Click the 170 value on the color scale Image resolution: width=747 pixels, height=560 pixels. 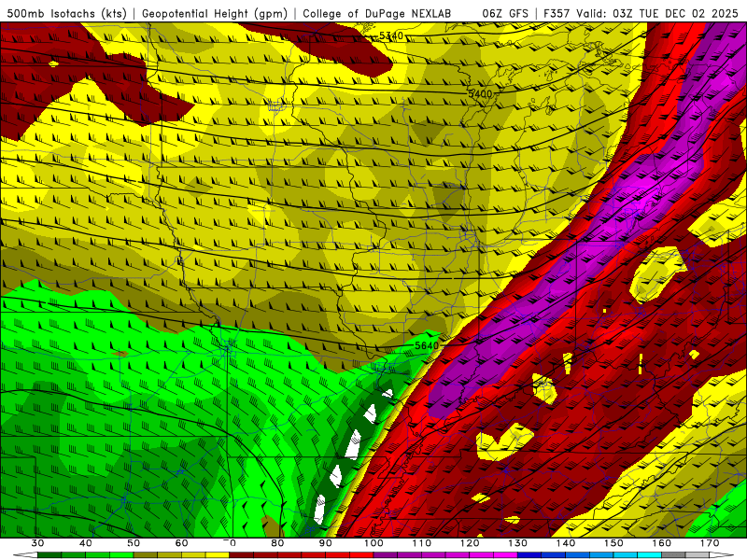click(710, 543)
